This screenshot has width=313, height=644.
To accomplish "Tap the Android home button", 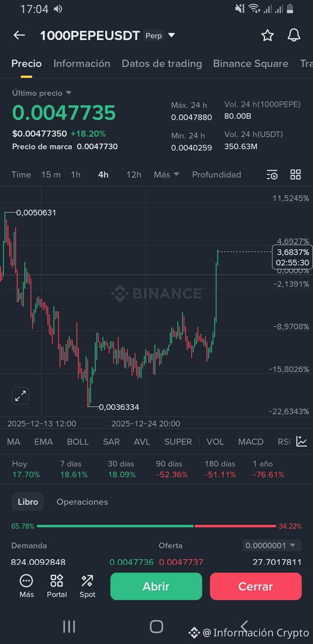I will click(156, 627).
